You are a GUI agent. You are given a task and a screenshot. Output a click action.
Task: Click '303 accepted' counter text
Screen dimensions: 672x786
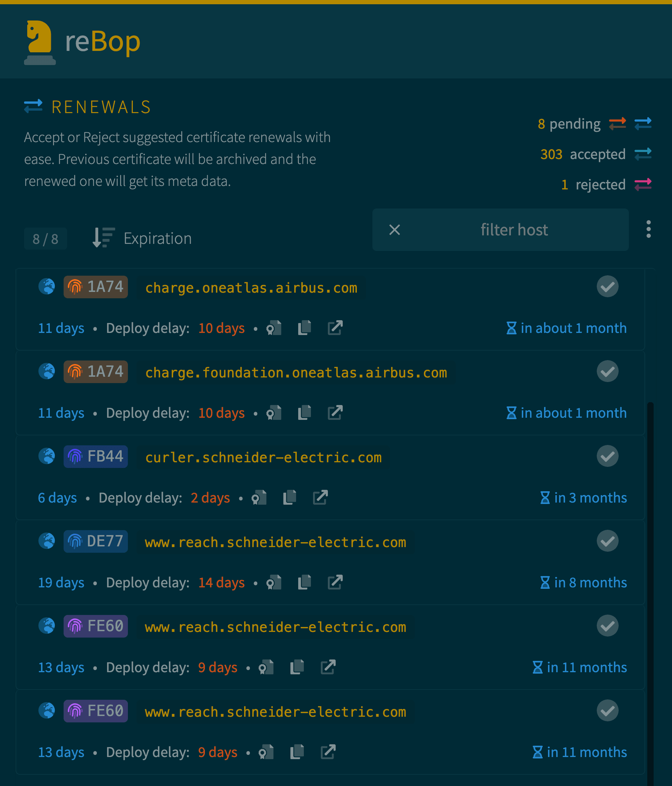coord(583,154)
